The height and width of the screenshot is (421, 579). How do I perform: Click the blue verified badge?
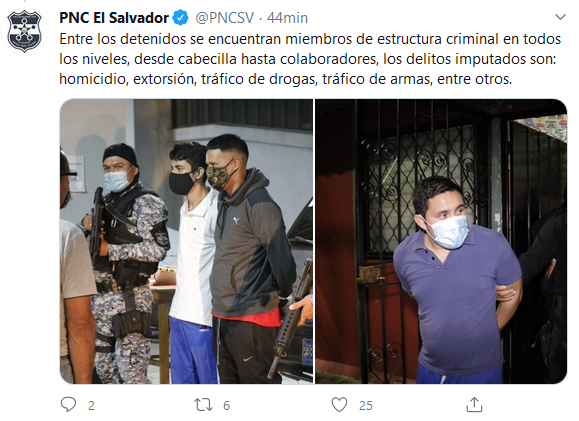(181, 18)
